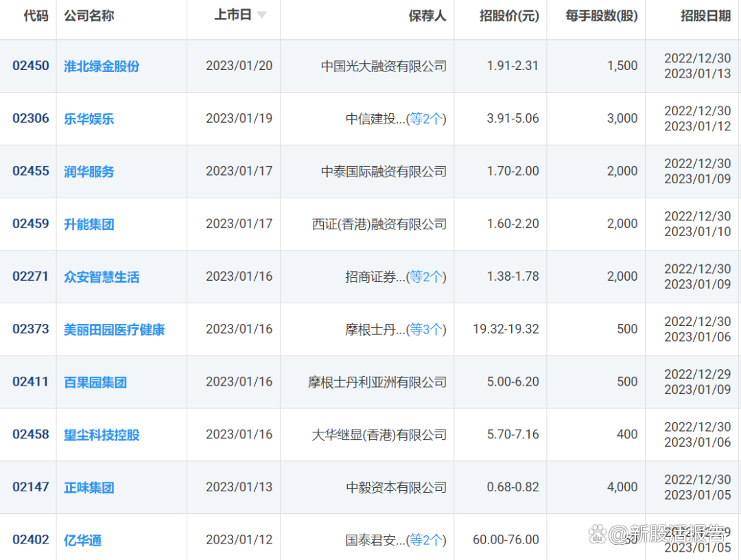Select price range 1.70-2.00

point(513,171)
